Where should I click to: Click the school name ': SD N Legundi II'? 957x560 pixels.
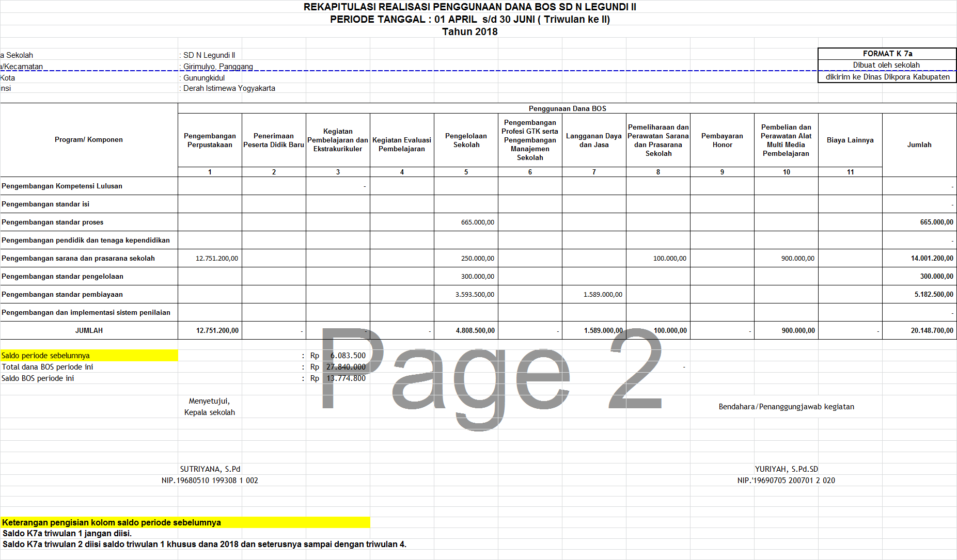207,55
